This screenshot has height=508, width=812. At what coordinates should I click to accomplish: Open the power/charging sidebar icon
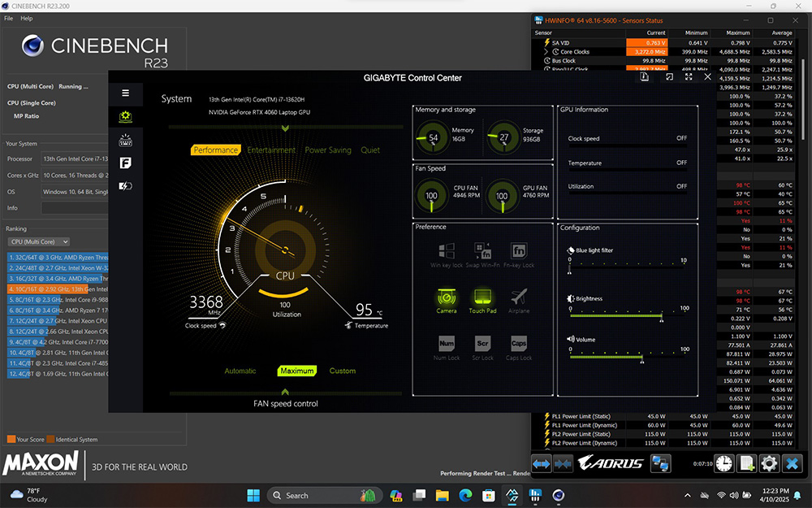pyautogui.click(x=125, y=185)
